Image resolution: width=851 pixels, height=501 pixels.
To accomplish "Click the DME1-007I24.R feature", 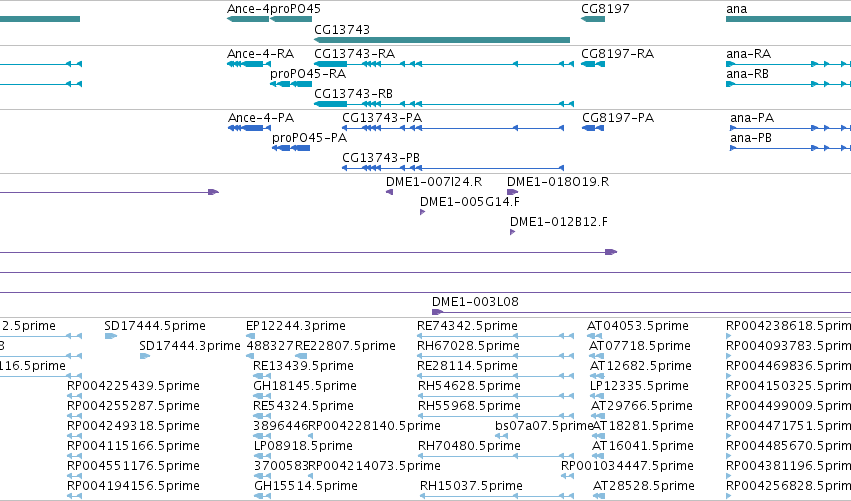I will point(389,192).
